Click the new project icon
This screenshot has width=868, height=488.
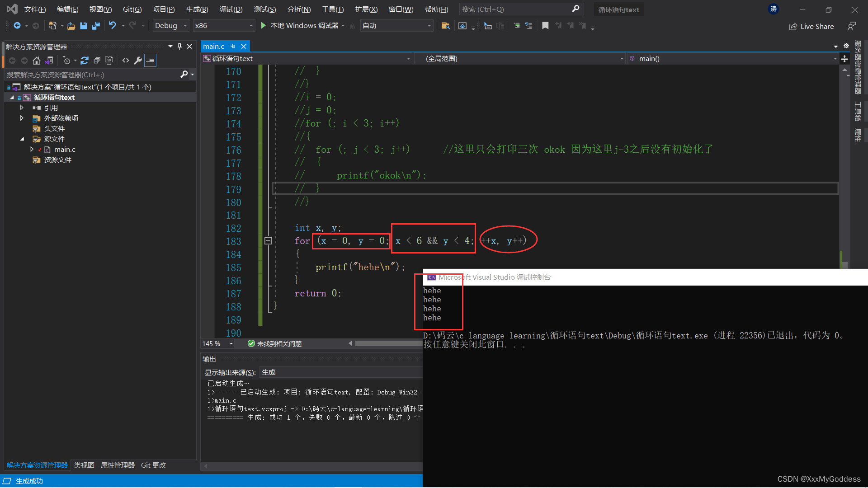click(x=52, y=26)
